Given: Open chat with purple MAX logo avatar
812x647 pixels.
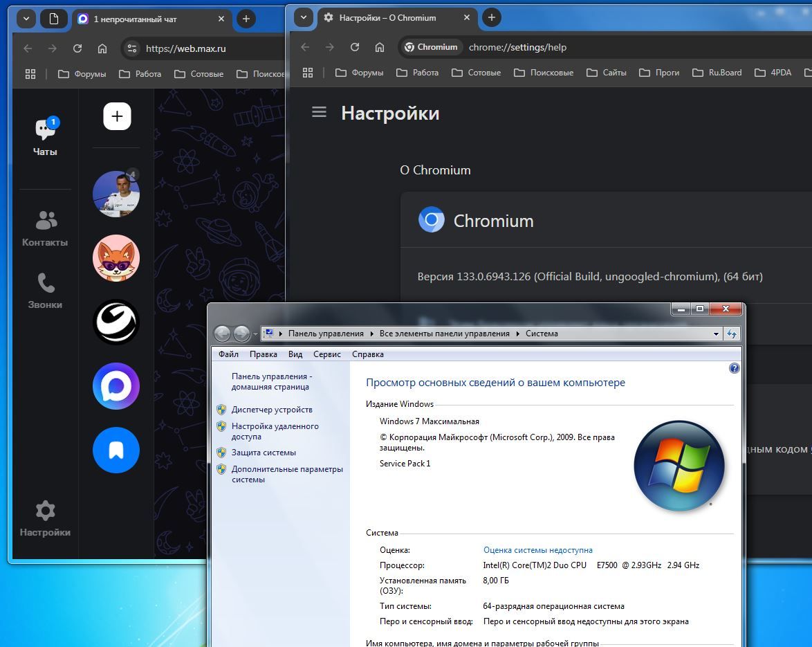Looking at the screenshot, I should 116,386.
